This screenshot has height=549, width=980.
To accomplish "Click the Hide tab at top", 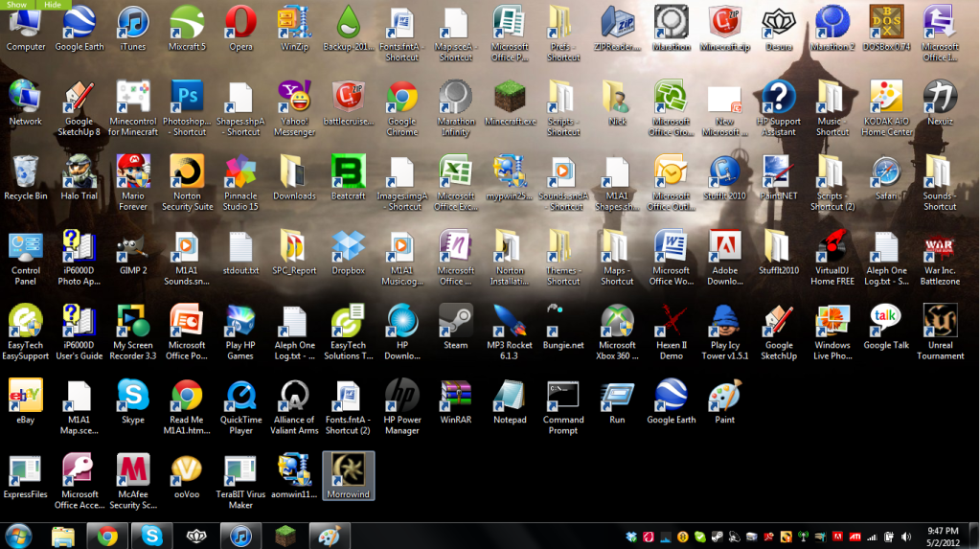I will [53, 5].
